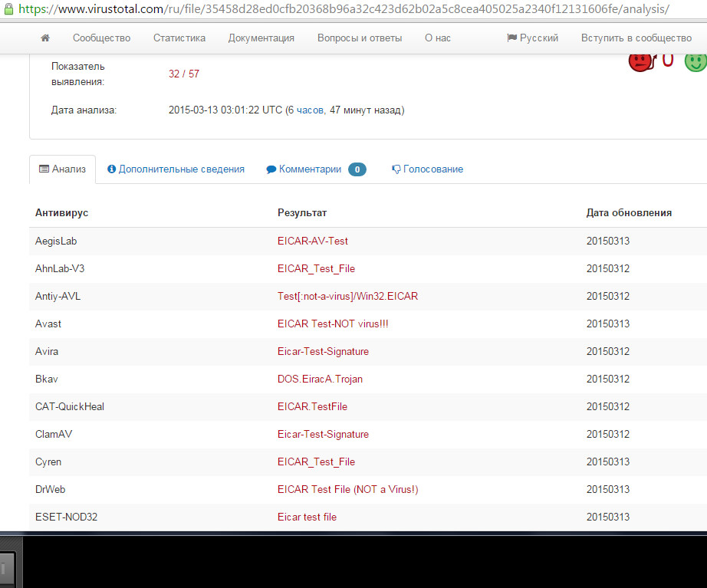Screen dimensions: 707x588
Task: Click the info icon of Дополнительные сведения
Action: tap(111, 169)
